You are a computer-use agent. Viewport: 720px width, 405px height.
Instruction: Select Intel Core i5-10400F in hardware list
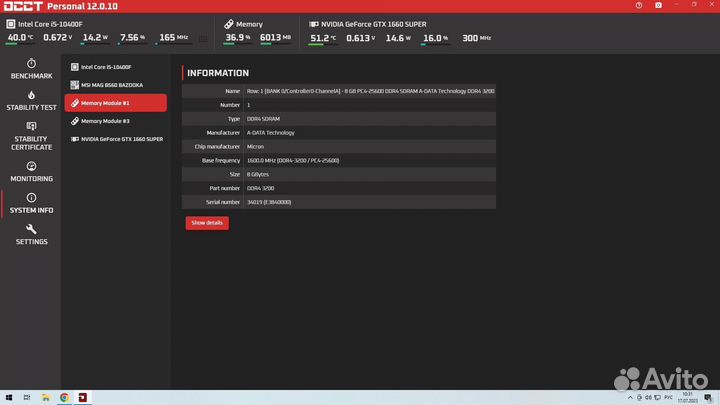[x=116, y=67]
